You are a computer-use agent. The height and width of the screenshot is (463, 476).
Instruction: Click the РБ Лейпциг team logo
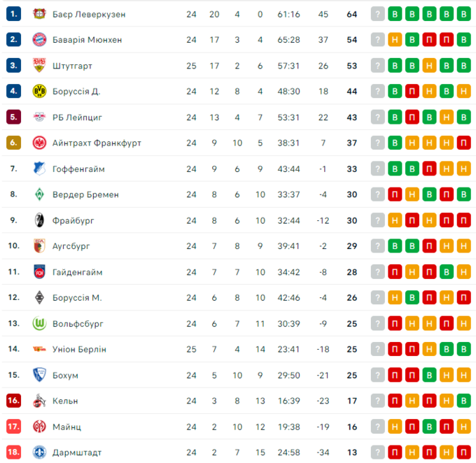38,117
